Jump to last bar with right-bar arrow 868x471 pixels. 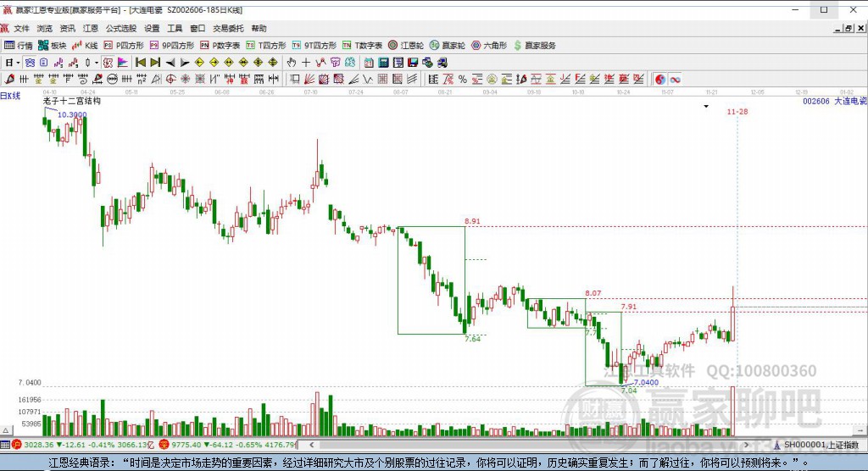[x=156, y=63]
